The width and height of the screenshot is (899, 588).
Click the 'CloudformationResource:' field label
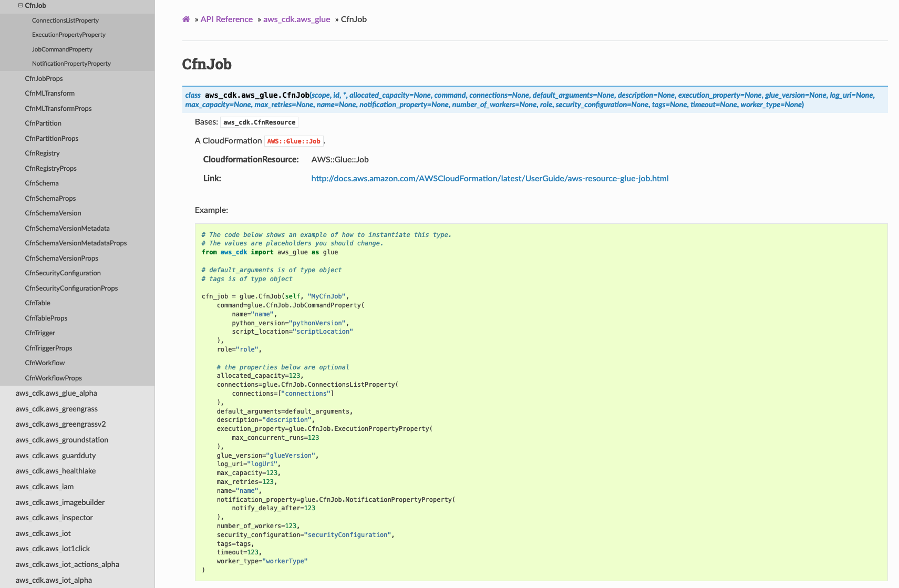251,160
